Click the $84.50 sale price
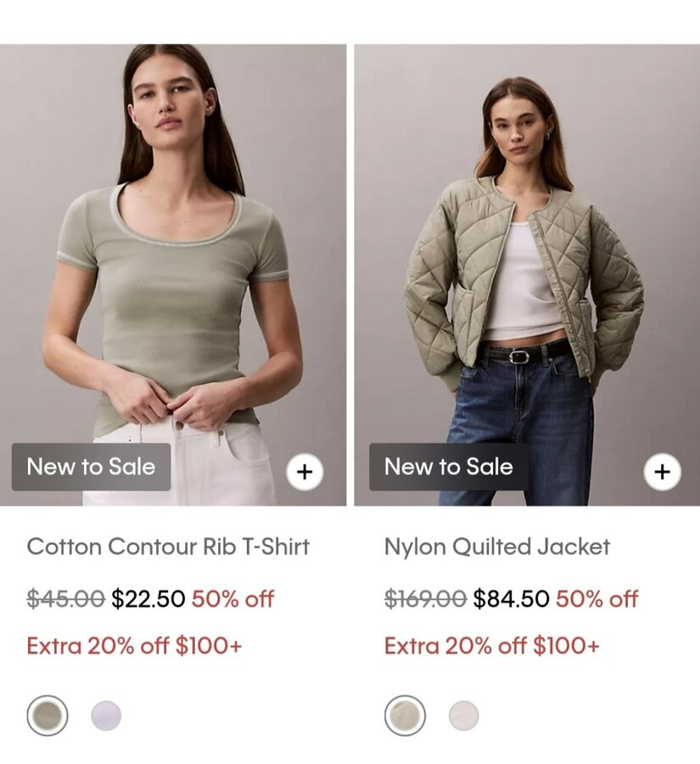 (511, 598)
